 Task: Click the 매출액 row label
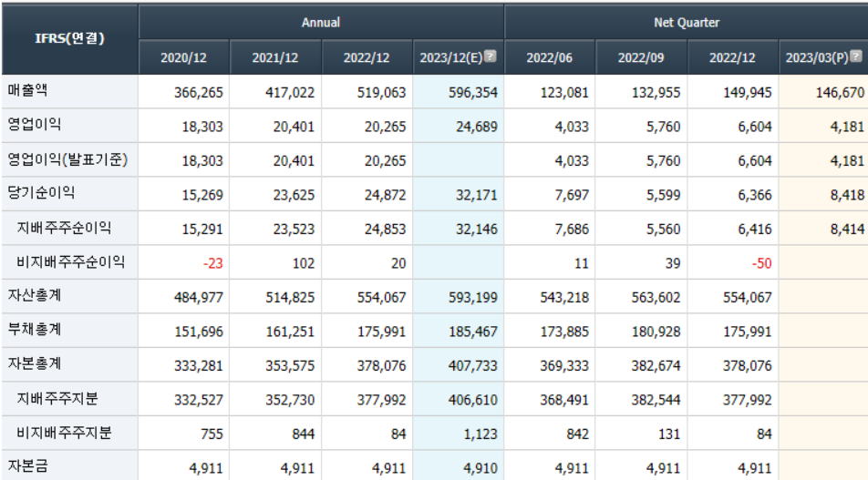[27, 91]
